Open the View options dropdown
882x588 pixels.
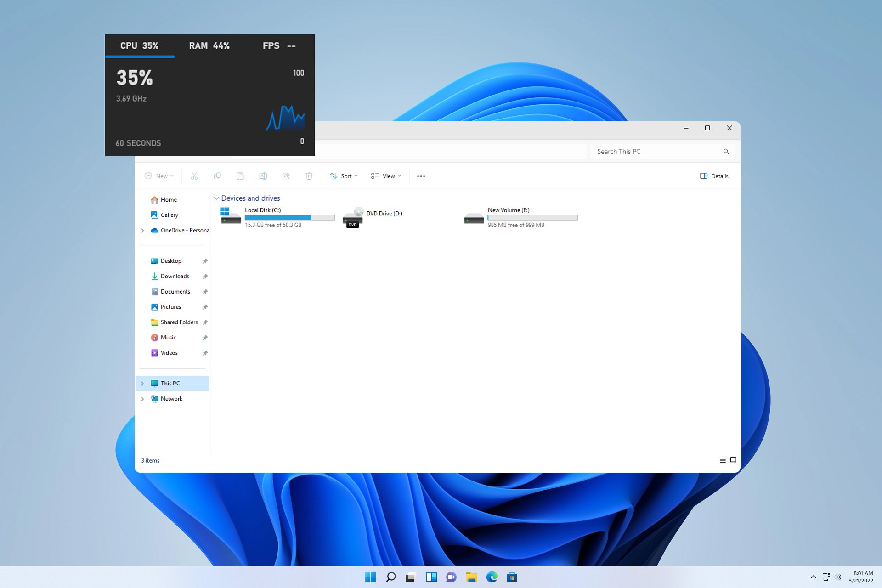click(386, 176)
